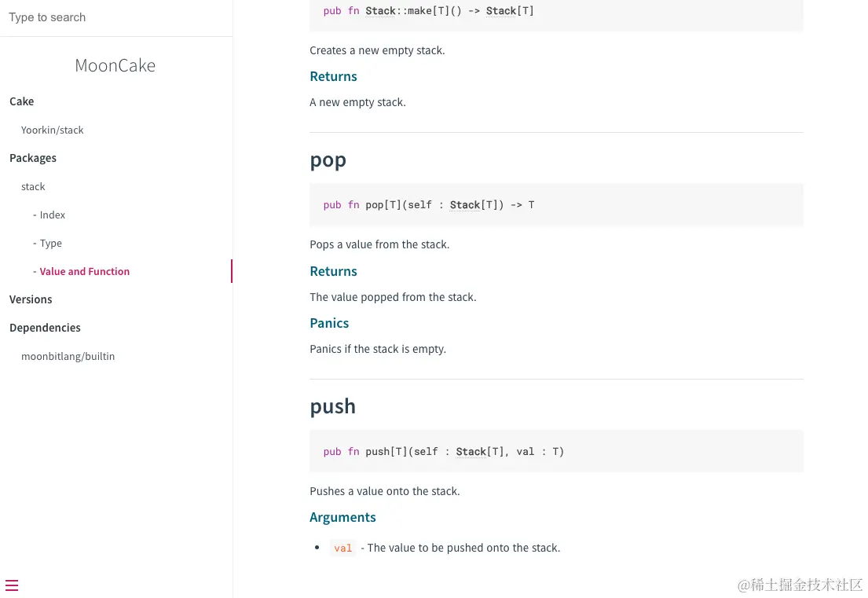Open the Yoorkin/stack sidebar link
This screenshot has height=598, width=868.
tap(53, 130)
